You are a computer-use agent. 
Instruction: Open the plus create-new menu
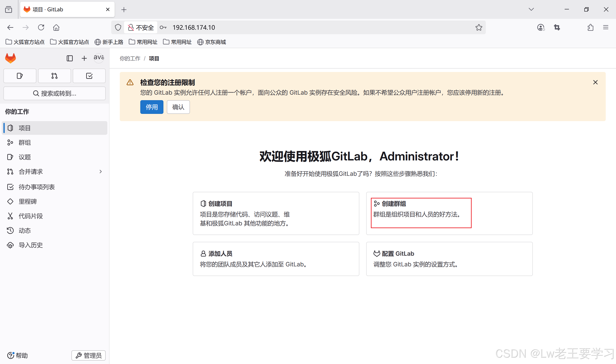click(x=84, y=58)
